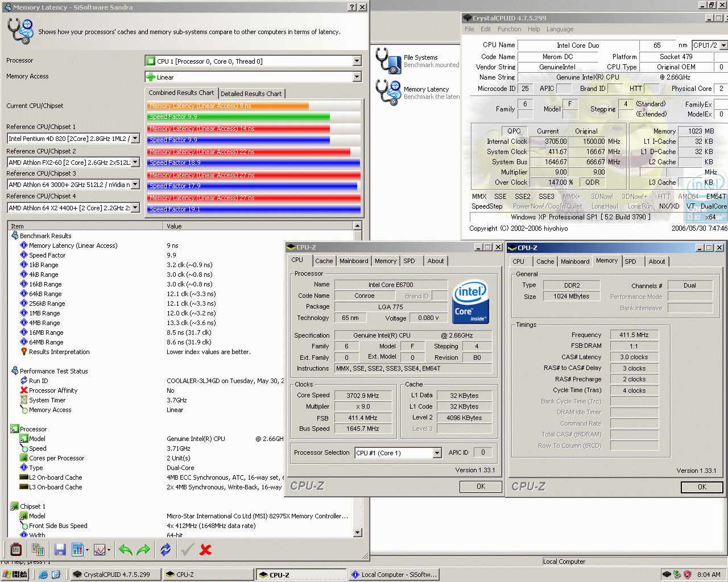The image size is (728, 582).
Task: Open the Reference CPU/Chipset 2 dropdown
Action: pyautogui.click(x=135, y=161)
